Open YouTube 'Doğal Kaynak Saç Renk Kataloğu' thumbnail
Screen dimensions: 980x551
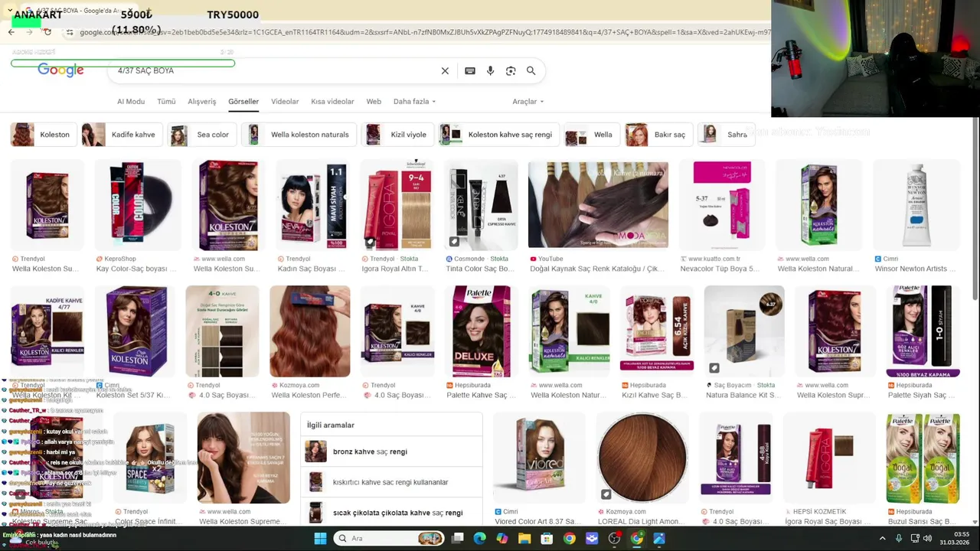tap(598, 205)
